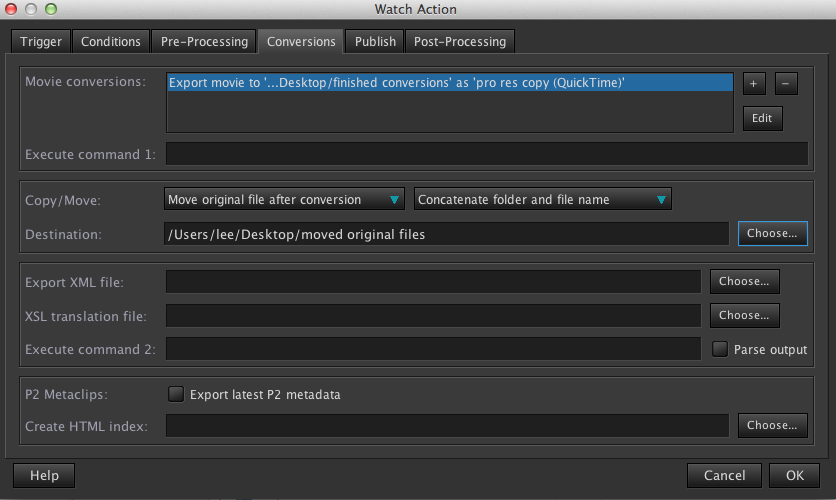Viewport: 836px width, 500px height.
Task: Click the plus button to add conversion
Action: point(753,84)
